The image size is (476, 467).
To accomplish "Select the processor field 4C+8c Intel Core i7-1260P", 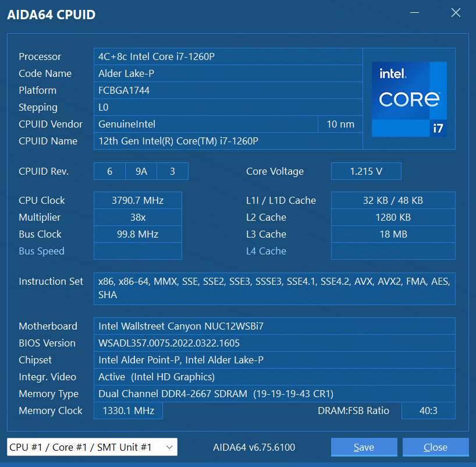I will pos(228,56).
